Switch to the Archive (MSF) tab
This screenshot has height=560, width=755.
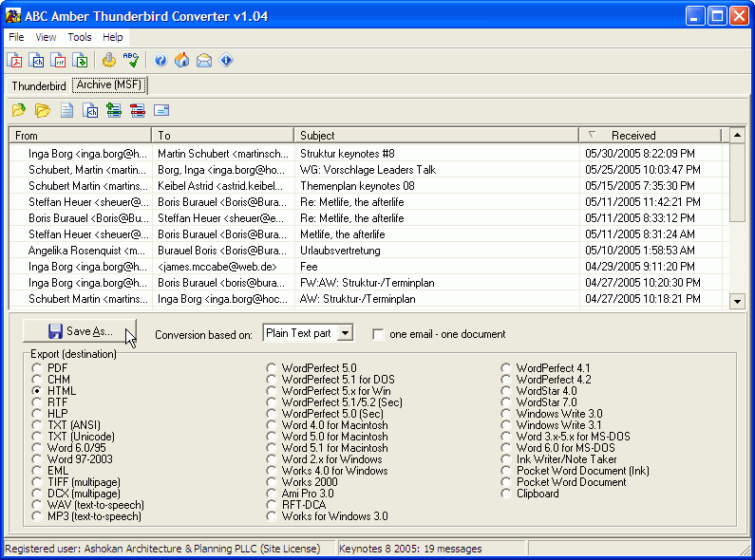[109, 84]
